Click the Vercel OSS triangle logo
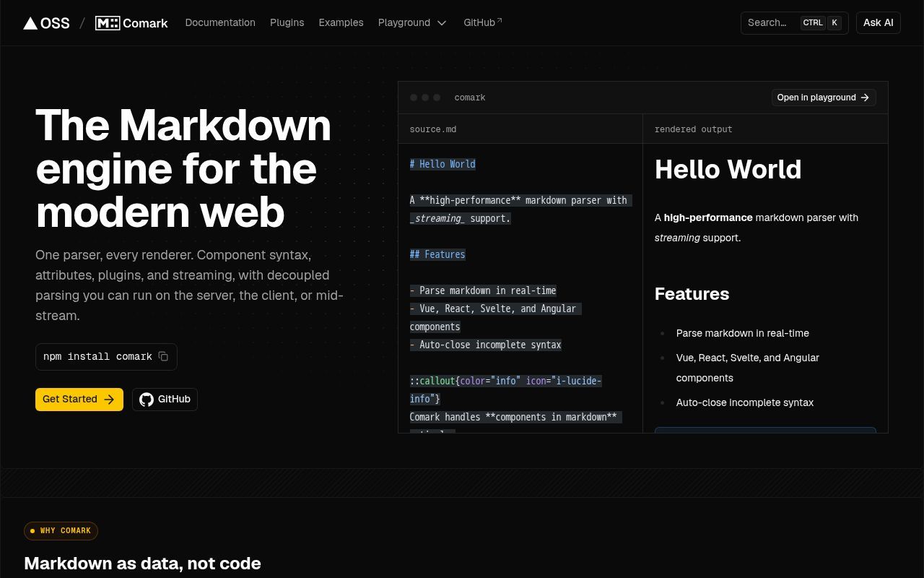The image size is (924, 578). [x=46, y=23]
